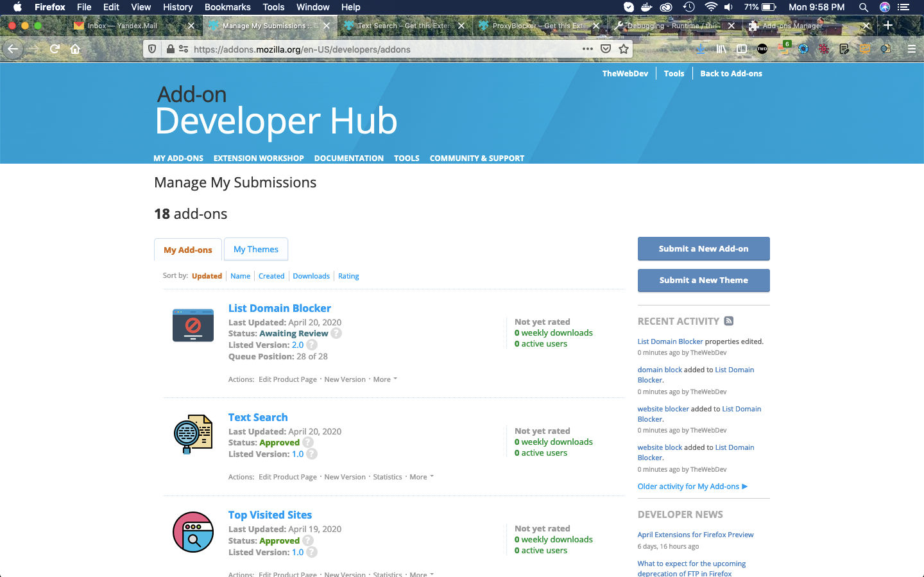Show help for List Domain Blocker listed version
The image size is (924, 577).
pyautogui.click(x=312, y=345)
